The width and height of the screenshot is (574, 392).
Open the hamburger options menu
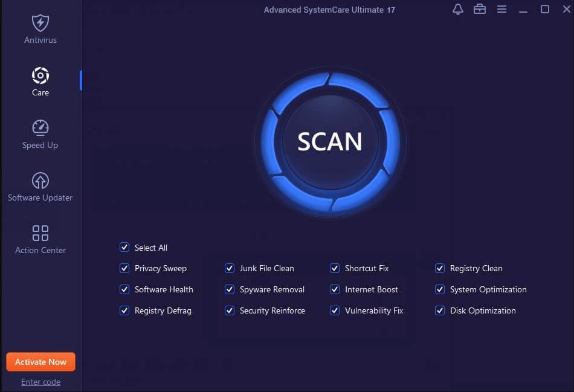pos(501,9)
